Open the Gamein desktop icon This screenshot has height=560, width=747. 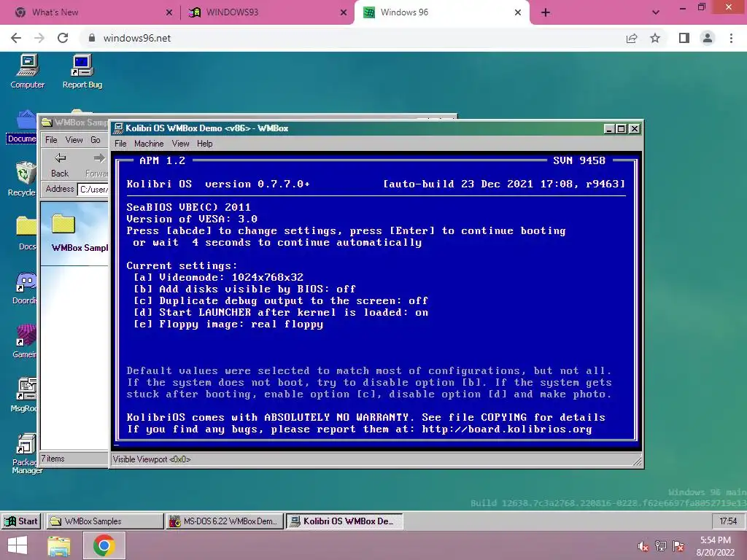click(x=25, y=341)
